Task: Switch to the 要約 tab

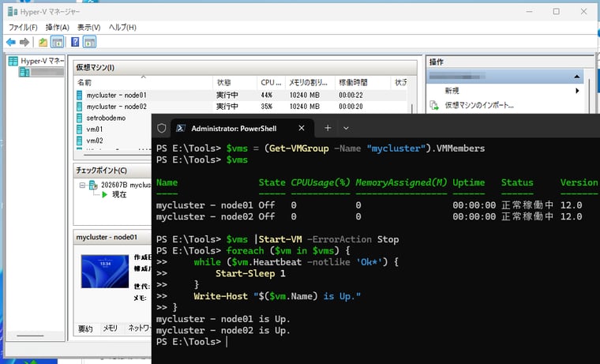Action: point(85,328)
